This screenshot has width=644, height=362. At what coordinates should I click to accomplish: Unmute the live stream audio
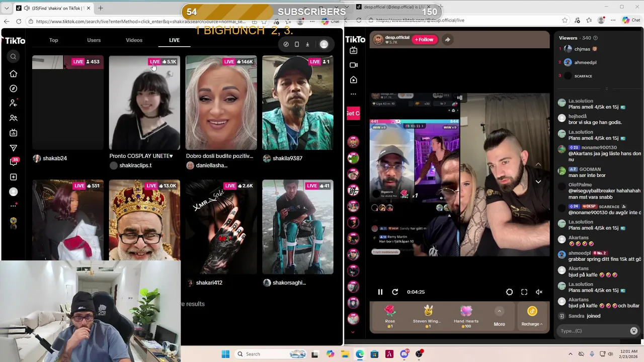tap(539, 292)
